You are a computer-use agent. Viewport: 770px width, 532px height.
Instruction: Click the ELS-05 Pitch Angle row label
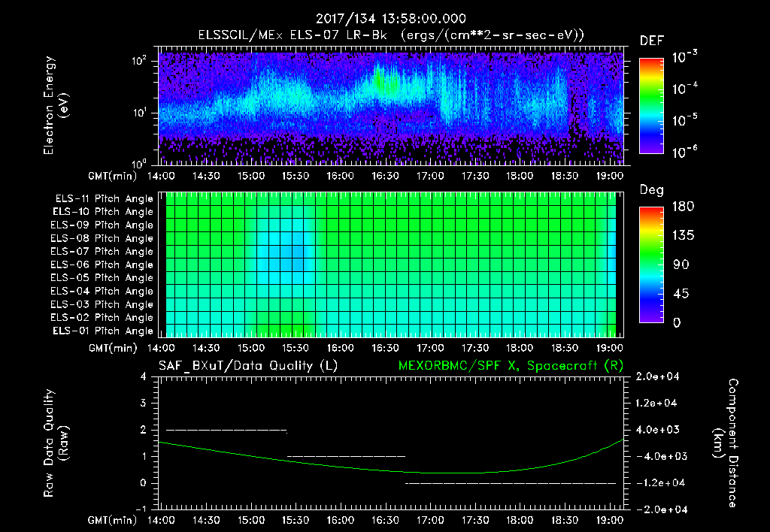pos(102,278)
